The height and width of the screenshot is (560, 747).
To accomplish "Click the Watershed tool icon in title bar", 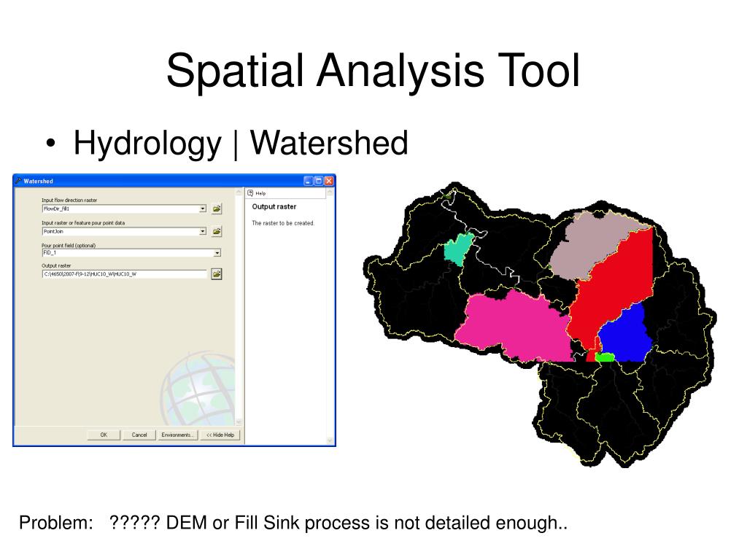I will click(x=18, y=181).
